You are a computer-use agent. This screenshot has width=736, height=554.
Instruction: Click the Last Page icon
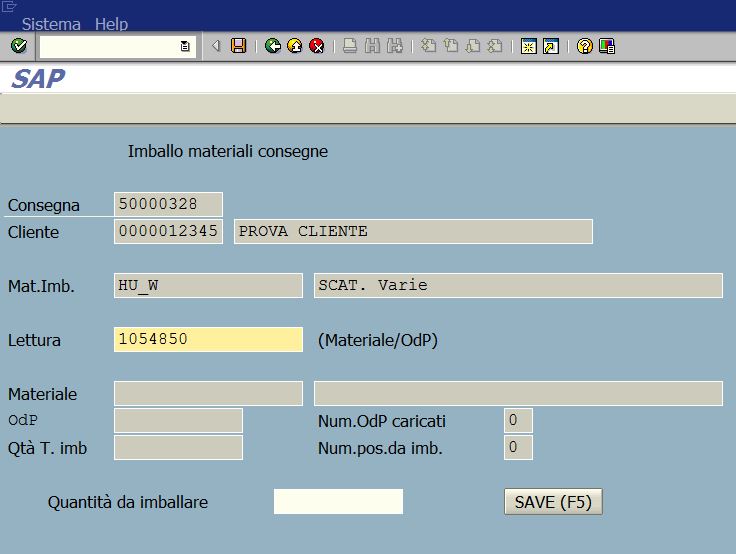click(x=495, y=46)
